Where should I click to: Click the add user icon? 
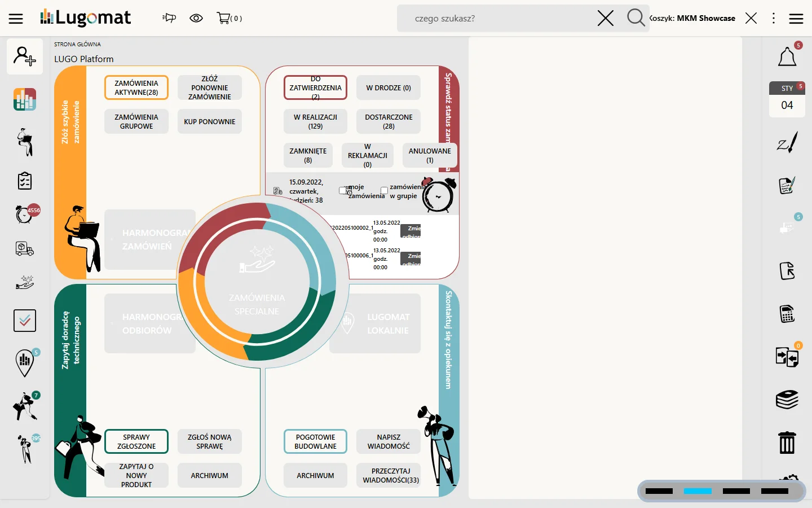click(25, 56)
